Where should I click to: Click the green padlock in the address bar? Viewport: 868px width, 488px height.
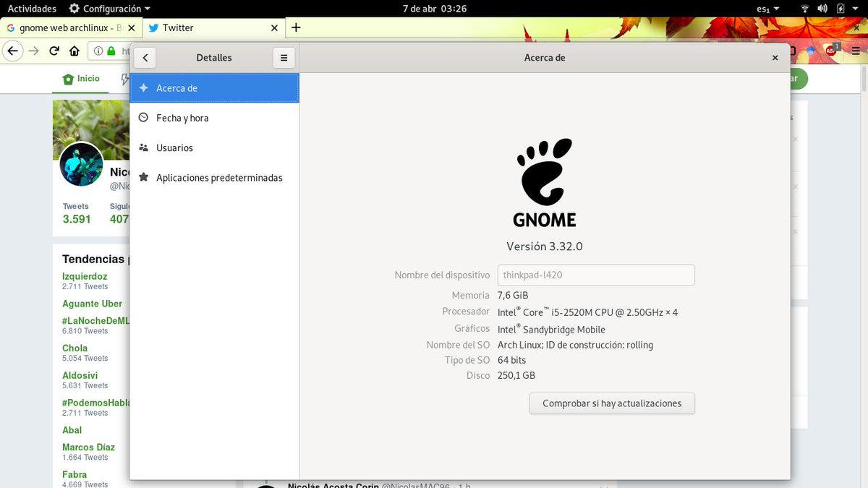(111, 51)
